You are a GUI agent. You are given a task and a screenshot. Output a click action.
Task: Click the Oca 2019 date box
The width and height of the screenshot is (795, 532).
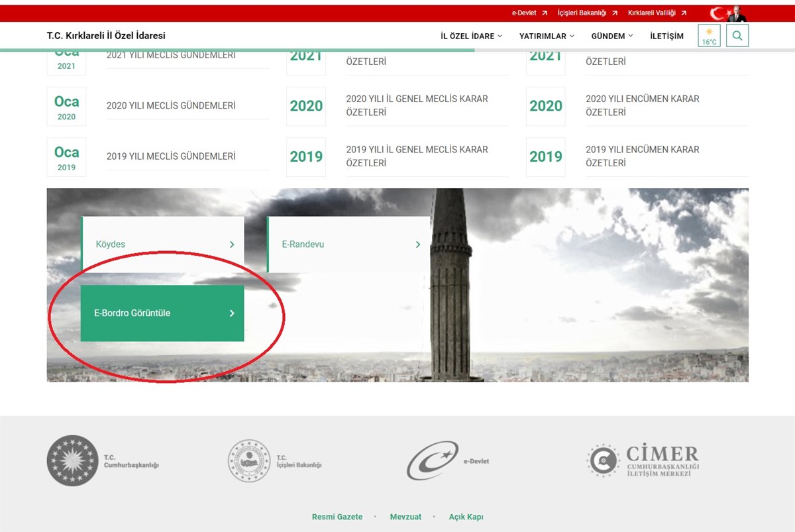(x=66, y=157)
